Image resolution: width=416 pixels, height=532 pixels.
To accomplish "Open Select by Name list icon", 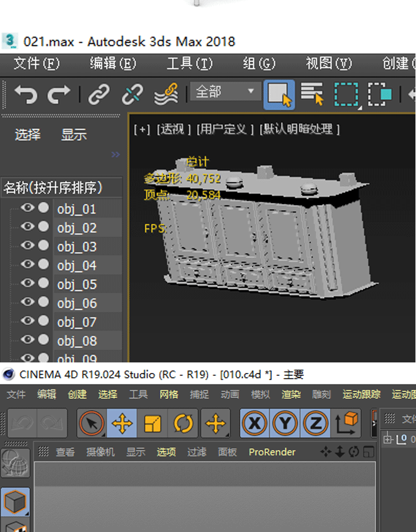I will [x=312, y=94].
